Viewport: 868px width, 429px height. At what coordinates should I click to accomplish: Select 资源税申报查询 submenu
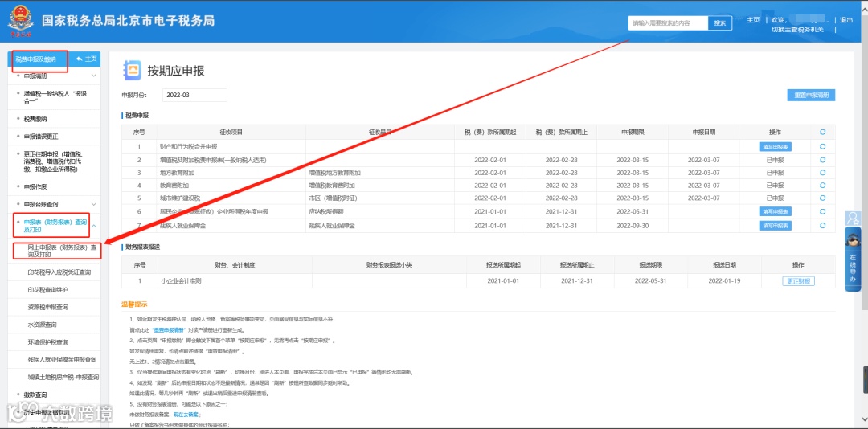click(47, 307)
